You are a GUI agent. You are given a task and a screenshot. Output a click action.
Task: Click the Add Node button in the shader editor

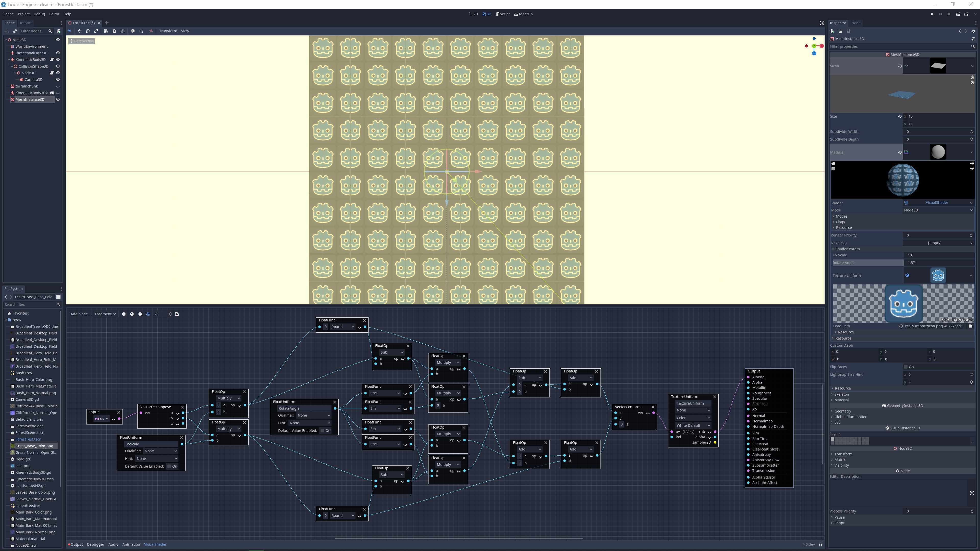pyautogui.click(x=80, y=314)
